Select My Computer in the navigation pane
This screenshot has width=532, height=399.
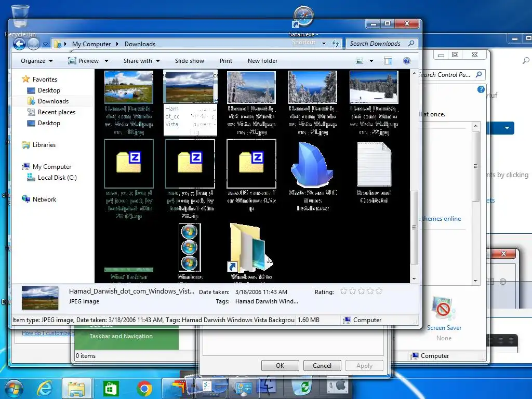tap(46, 167)
